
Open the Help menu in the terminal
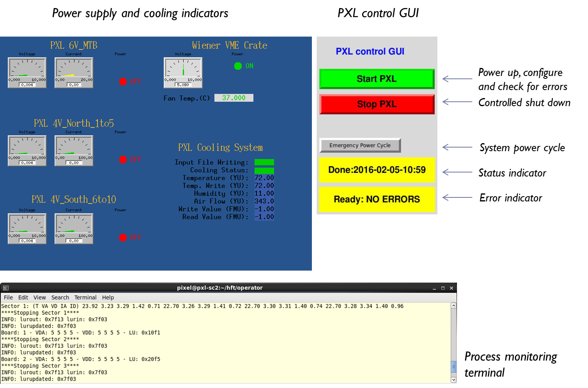tap(108, 298)
